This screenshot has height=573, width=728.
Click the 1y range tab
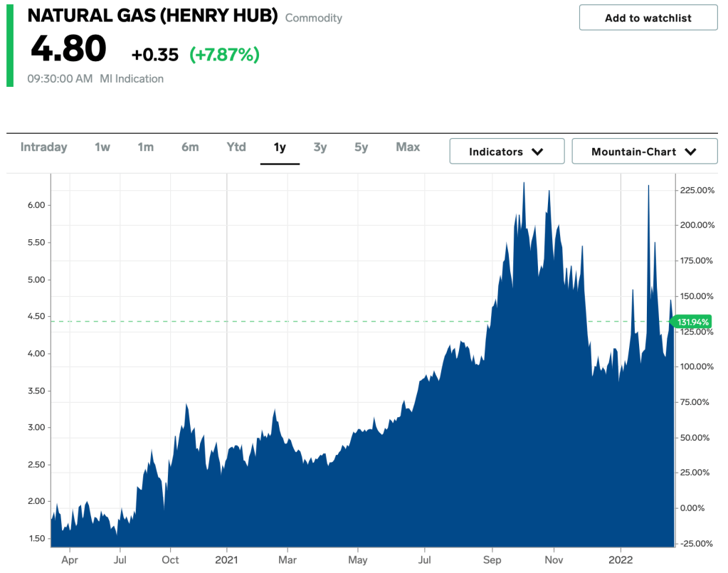pyautogui.click(x=280, y=147)
